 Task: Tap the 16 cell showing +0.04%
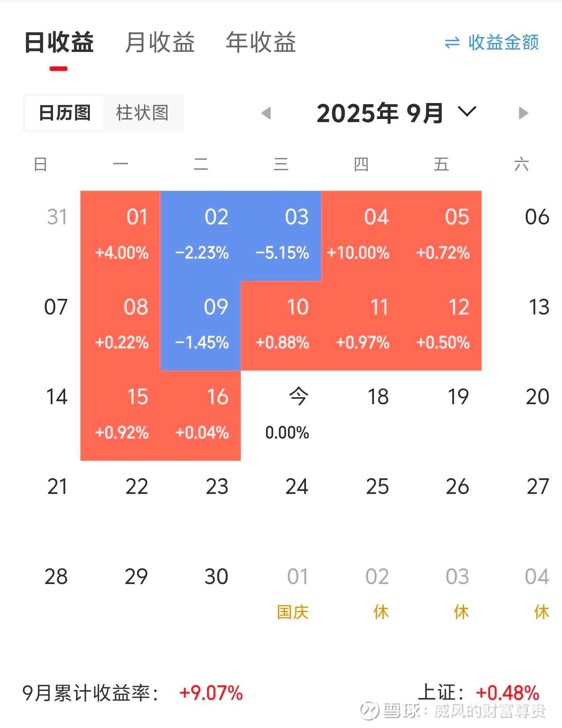[x=201, y=415]
